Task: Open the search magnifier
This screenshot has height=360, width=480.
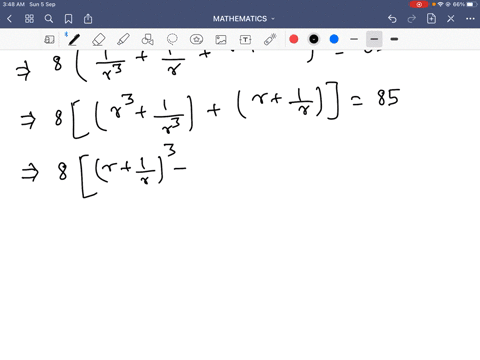Action: [x=49, y=19]
